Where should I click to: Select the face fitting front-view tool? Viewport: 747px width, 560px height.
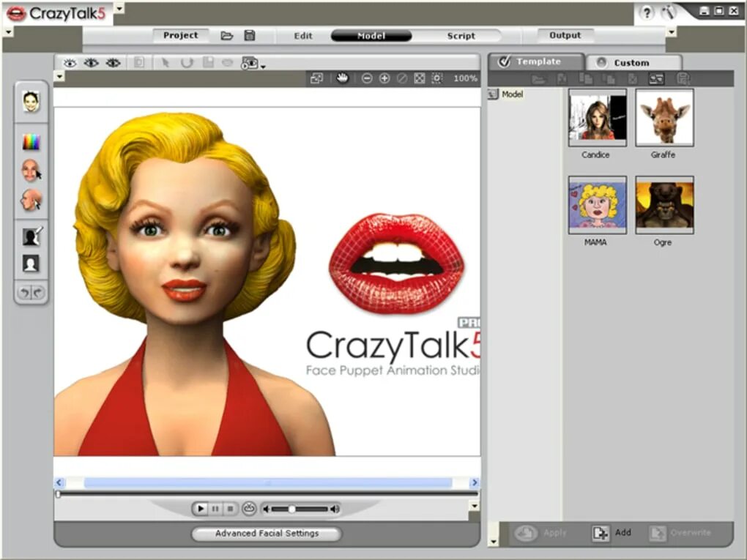click(31, 171)
